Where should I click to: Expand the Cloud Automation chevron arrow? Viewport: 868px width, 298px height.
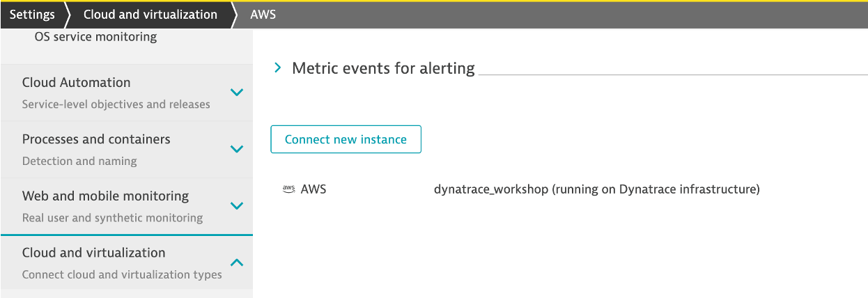coord(237,93)
